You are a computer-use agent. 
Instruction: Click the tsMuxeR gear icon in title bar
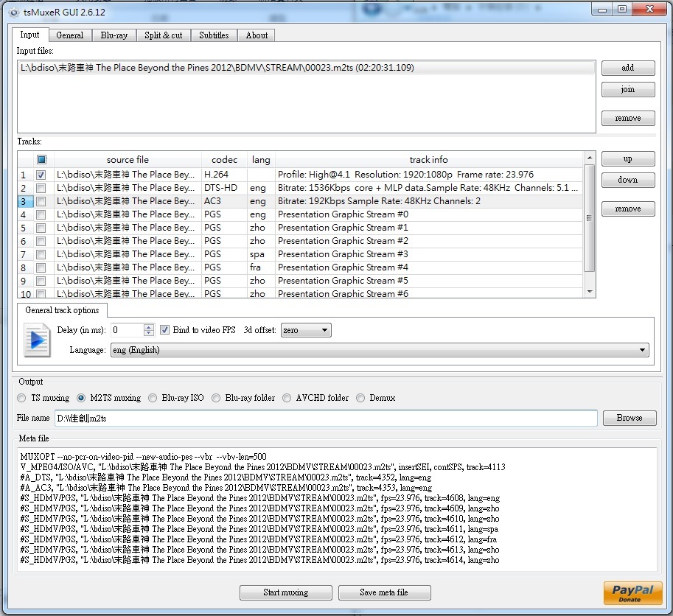(14, 13)
